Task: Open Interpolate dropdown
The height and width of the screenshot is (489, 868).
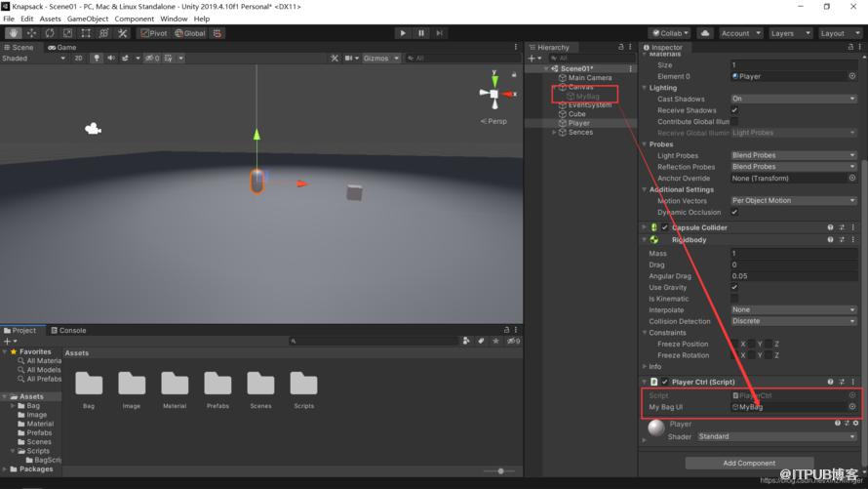Action: tap(793, 310)
